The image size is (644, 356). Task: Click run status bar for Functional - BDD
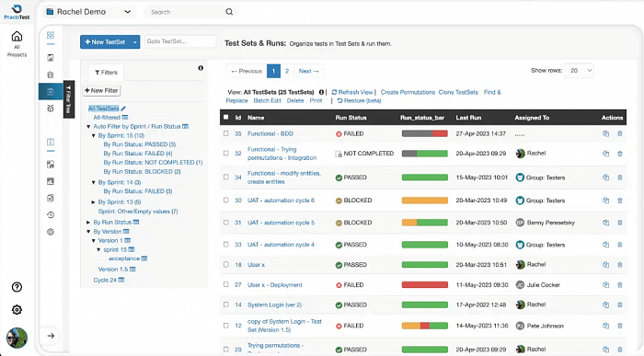(425, 133)
